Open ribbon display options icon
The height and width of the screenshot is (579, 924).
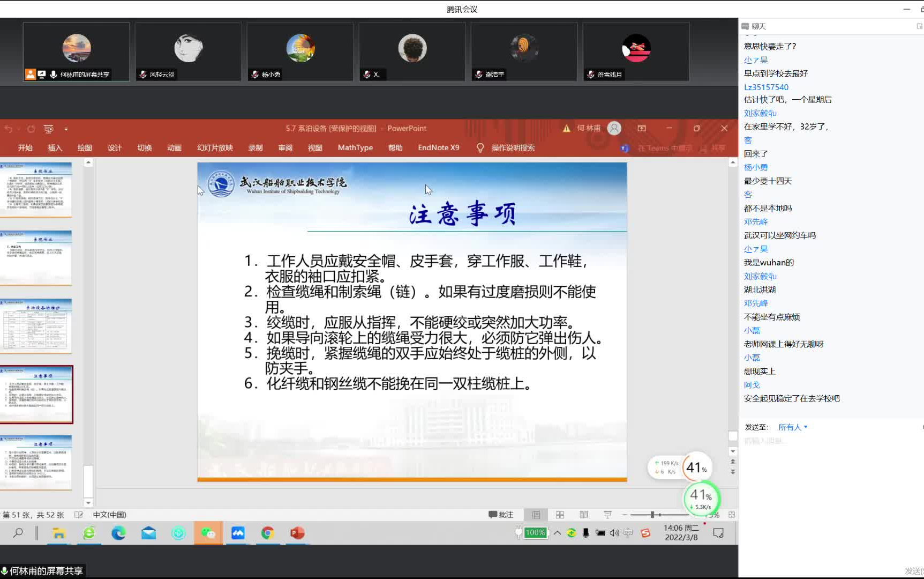point(642,128)
